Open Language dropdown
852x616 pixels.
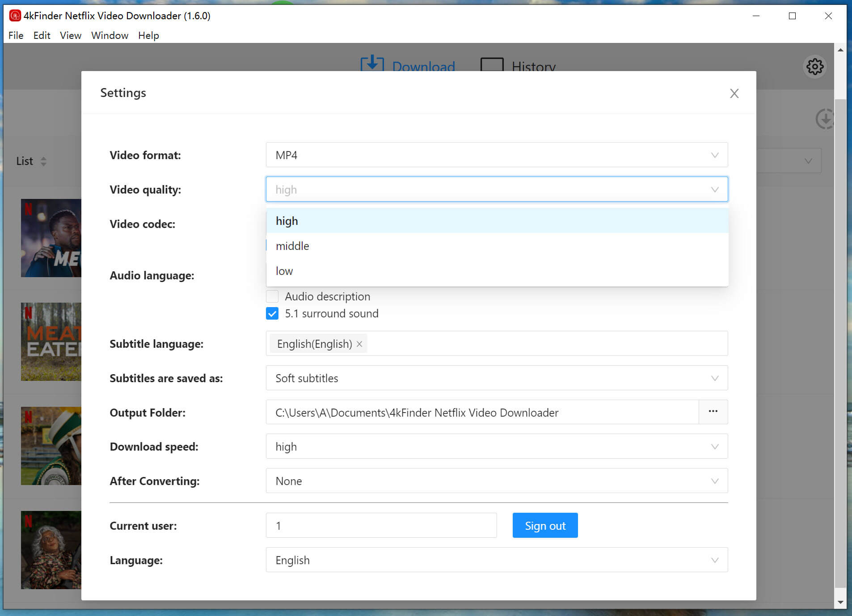point(497,560)
